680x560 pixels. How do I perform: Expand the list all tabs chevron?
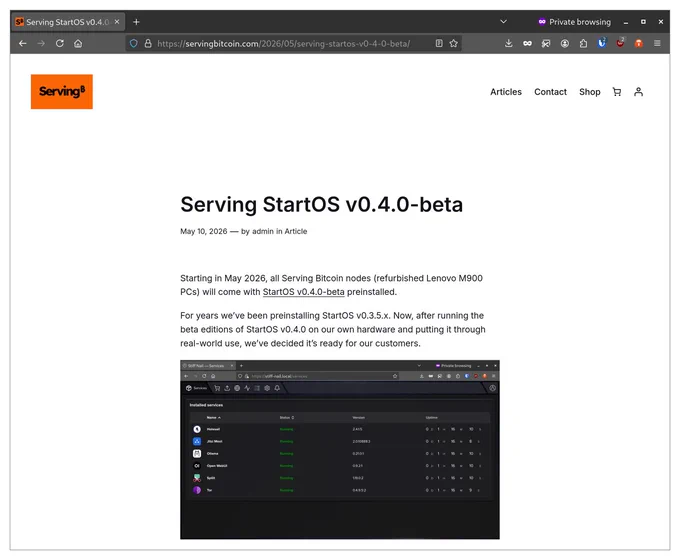(503, 22)
